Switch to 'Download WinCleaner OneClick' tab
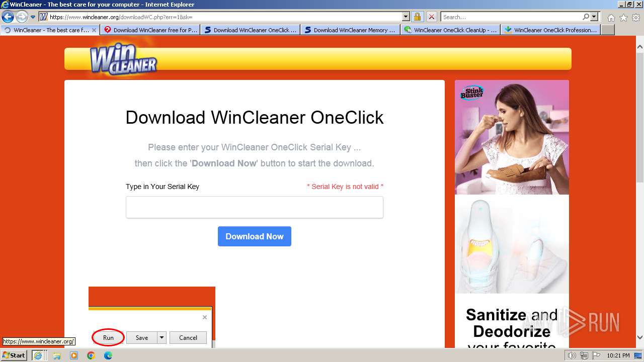644x362 pixels. tap(250, 30)
